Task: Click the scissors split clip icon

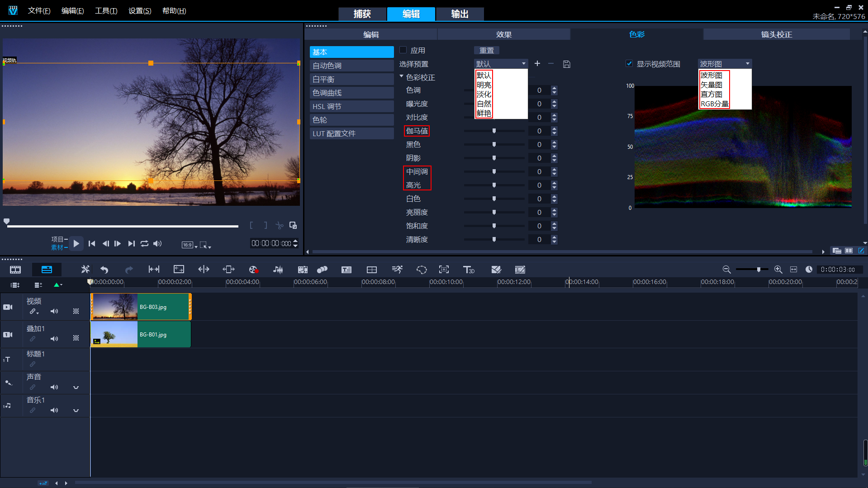Action: [x=280, y=225]
